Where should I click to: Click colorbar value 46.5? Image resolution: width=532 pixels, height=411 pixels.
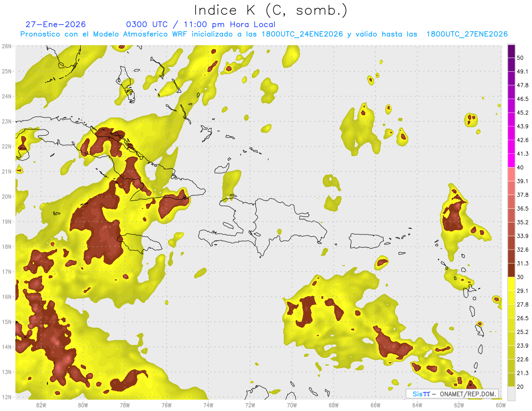523,99
